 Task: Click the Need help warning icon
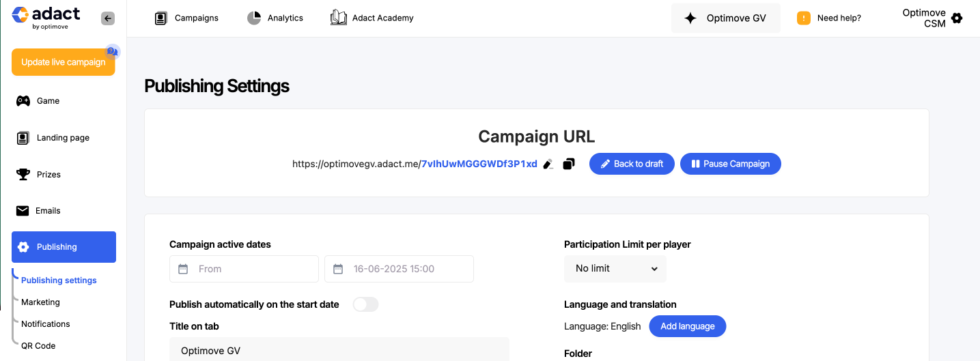tap(804, 18)
